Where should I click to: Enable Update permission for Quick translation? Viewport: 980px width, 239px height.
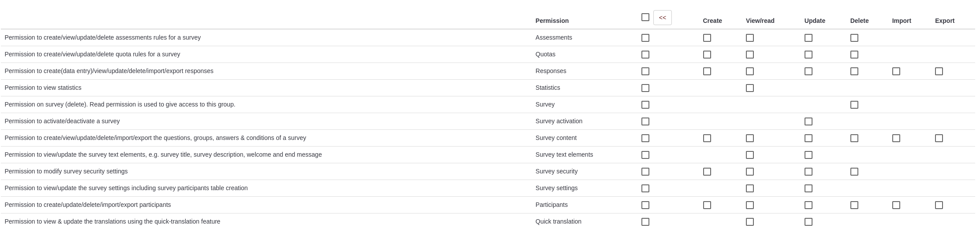(808, 222)
